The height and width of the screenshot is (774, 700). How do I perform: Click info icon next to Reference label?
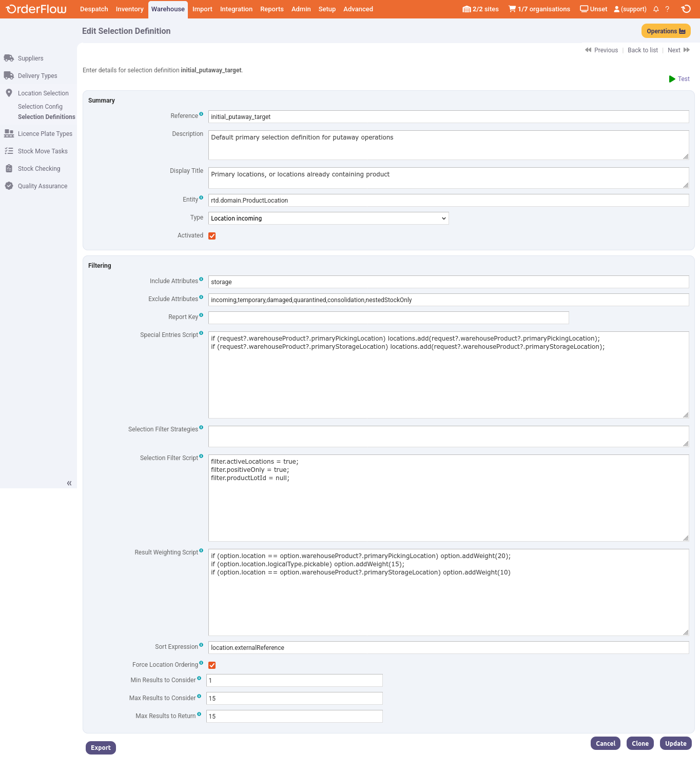coord(201,114)
